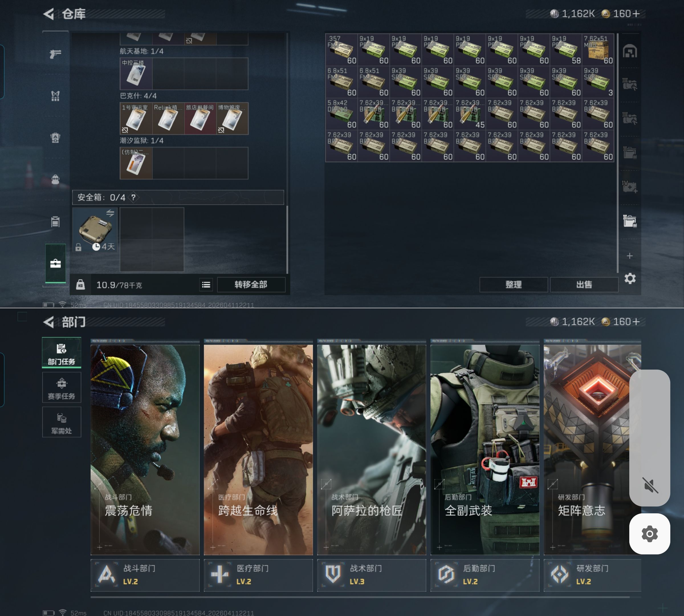Open the warehouse settings gear icon
The height and width of the screenshot is (616, 684).
click(630, 279)
